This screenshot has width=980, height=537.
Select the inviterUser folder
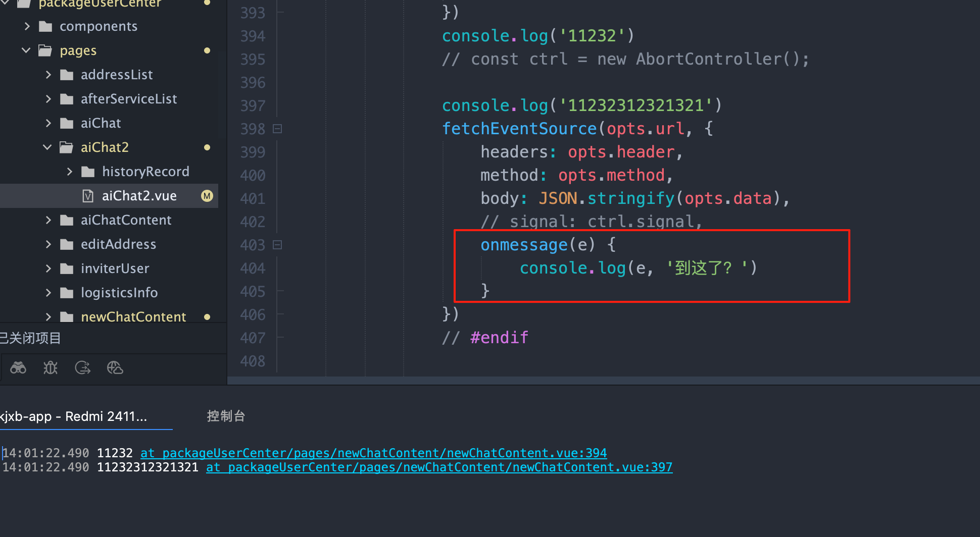click(x=115, y=268)
